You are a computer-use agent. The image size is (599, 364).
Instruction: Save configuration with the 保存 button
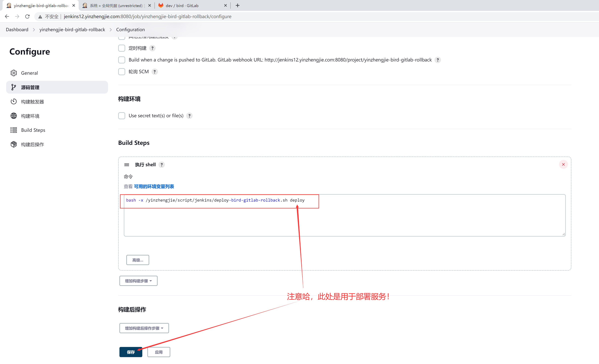tap(131, 352)
